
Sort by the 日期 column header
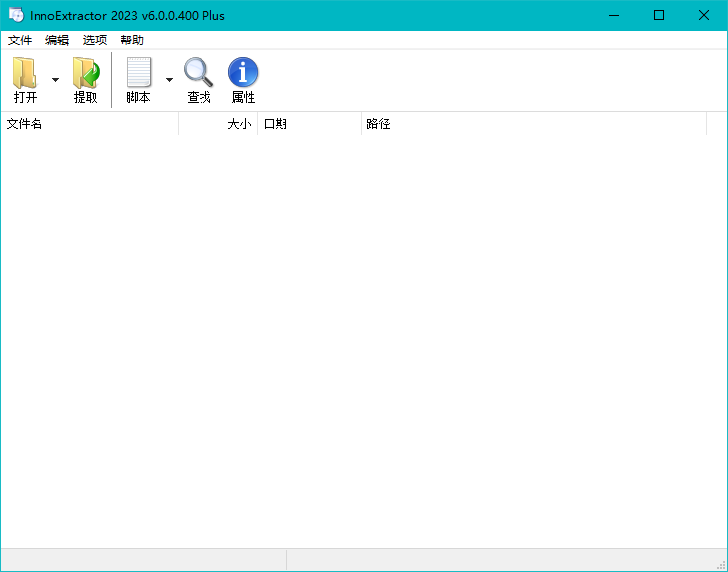tap(309, 123)
